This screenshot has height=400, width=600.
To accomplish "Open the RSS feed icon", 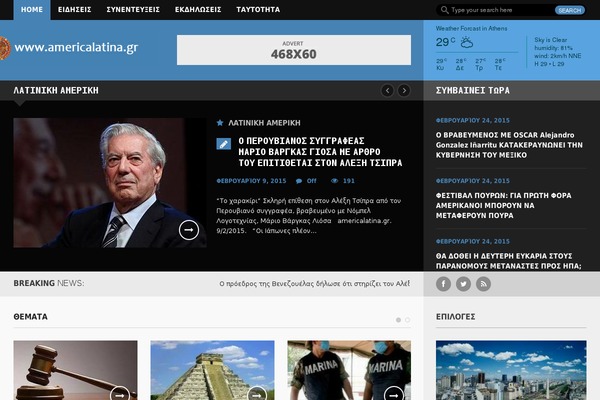I will point(483,284).
